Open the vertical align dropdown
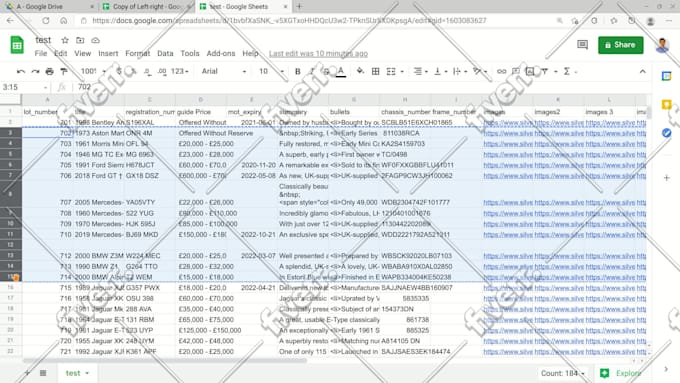 (x=440, y=72)
